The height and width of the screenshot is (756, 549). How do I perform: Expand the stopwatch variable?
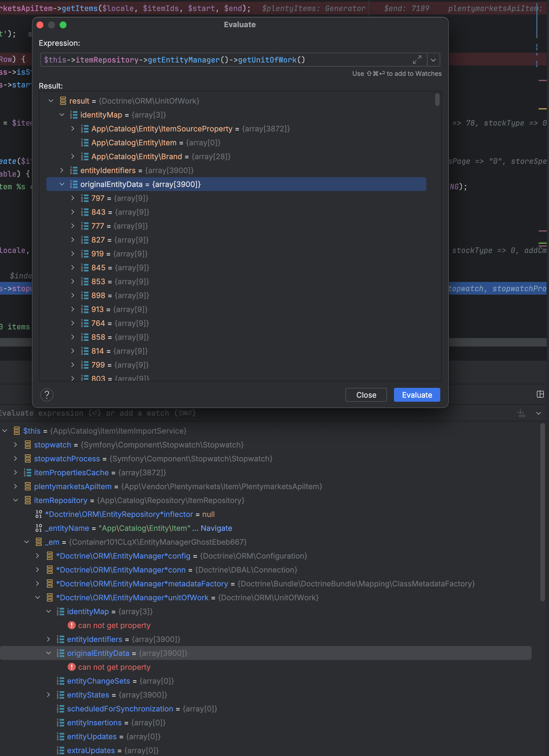click(16, 445)
